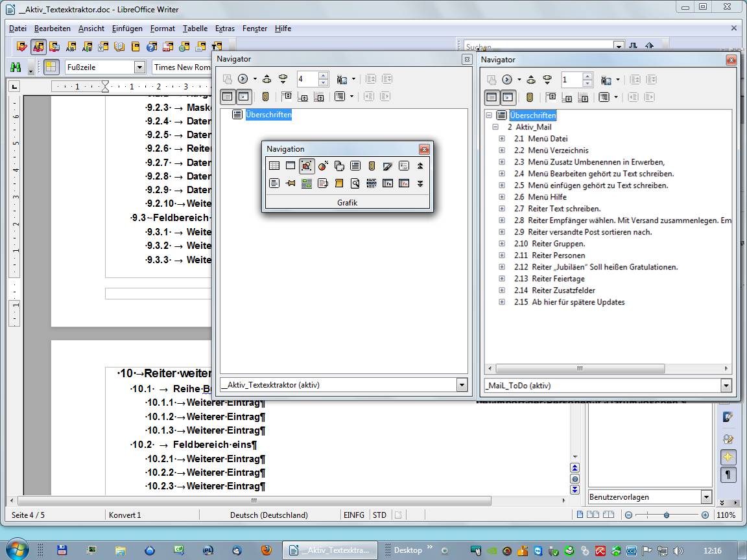The height and width of the screenshot is (560, 747).
Task: Click zoom in plus button
Action: [x=705, y=515]
